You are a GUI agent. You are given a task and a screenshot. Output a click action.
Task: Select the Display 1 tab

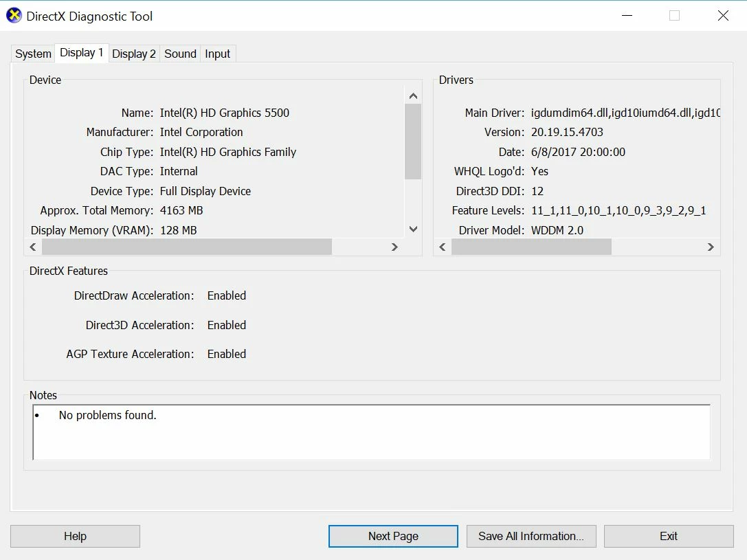click(x=82, y=52)
